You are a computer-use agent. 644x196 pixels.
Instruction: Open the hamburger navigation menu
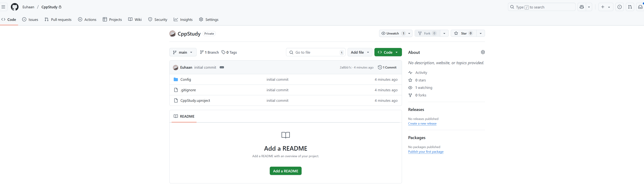pyautogui.click(x=3, y=7)
